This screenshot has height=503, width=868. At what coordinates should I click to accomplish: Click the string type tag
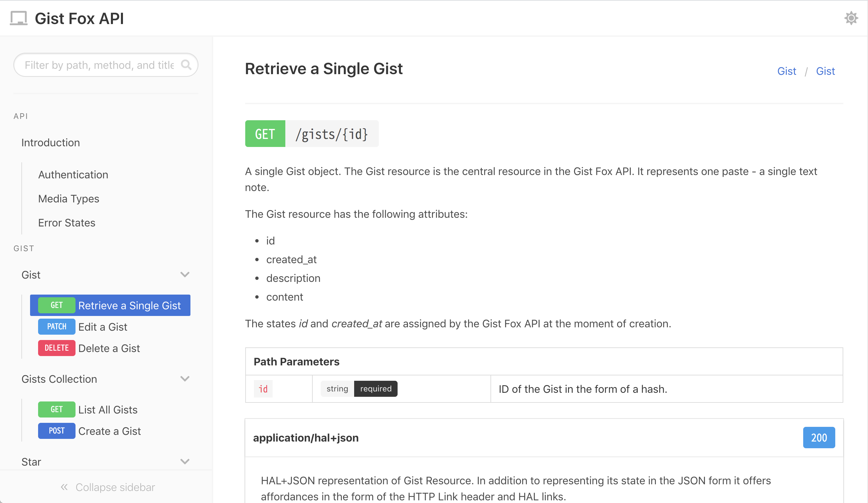point(337,389)
